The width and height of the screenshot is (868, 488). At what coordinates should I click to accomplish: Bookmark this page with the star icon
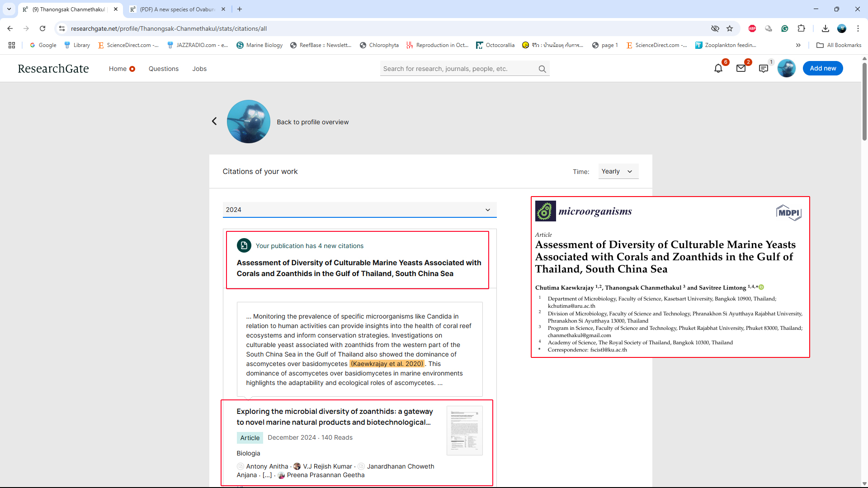[730, 28]
